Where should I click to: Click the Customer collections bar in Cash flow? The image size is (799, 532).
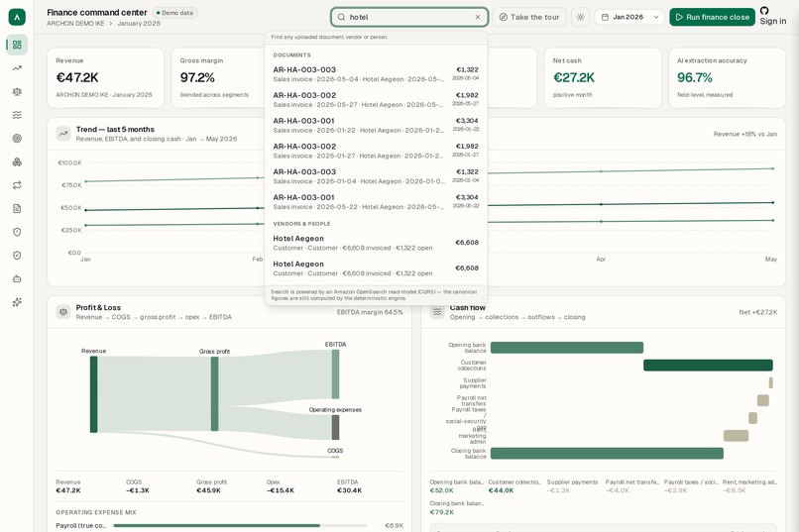[x=709, y=365]
